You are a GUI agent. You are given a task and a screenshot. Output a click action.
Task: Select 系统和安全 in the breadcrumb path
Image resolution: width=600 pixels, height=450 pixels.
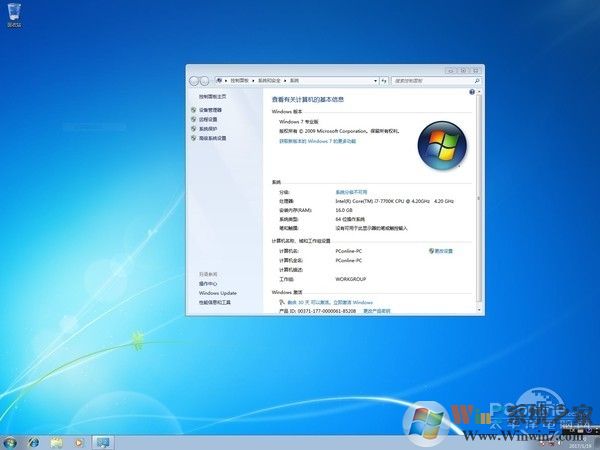click(270, 79)
